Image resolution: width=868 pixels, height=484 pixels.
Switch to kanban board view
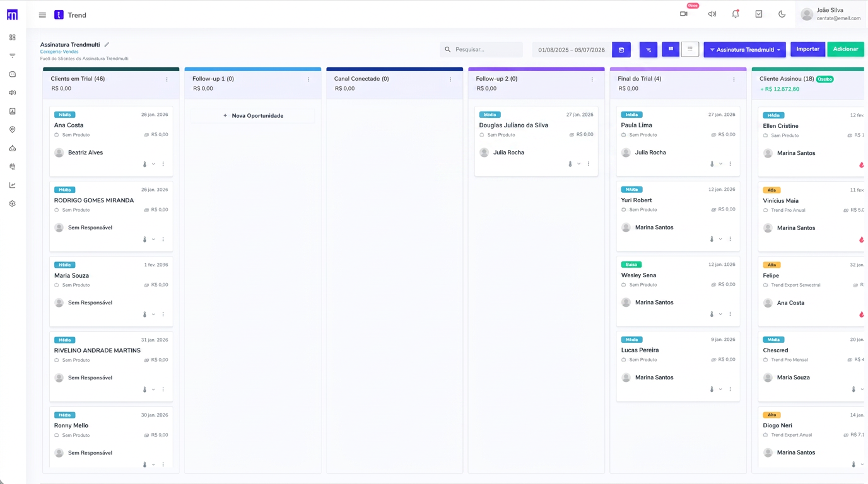coord(671,49)
